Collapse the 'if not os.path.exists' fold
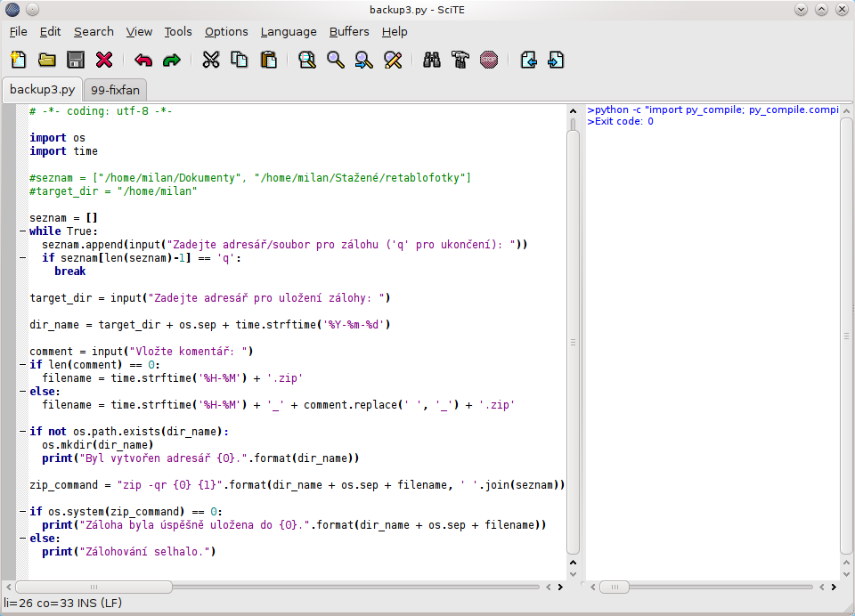 [22, 431]
